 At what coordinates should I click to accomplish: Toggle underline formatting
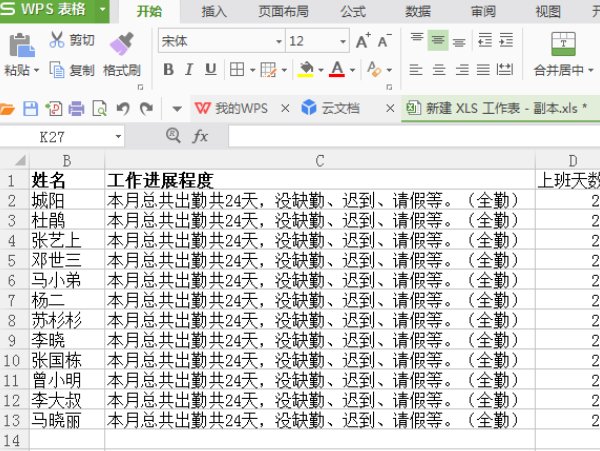click(210, 70)
